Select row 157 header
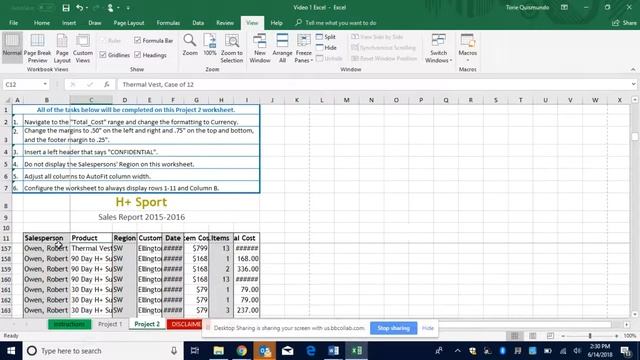The height and width of the screenshot is (360, 640). point(6,249)
